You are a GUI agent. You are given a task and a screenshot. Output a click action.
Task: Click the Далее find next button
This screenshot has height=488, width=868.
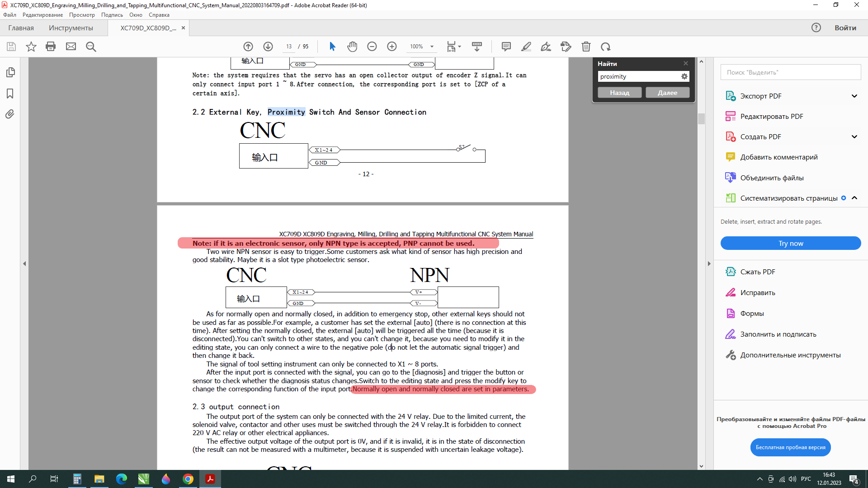coord(667,93)
